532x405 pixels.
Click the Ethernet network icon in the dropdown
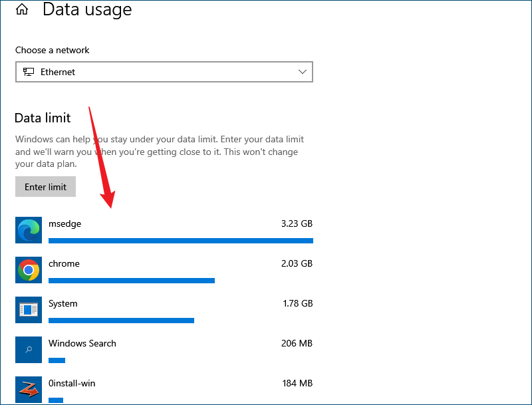pyautogui.click(x=29, y=72)
